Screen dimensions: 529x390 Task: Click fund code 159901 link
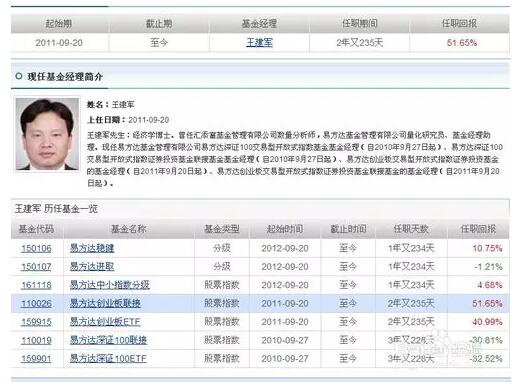click(x=36, y=358)
